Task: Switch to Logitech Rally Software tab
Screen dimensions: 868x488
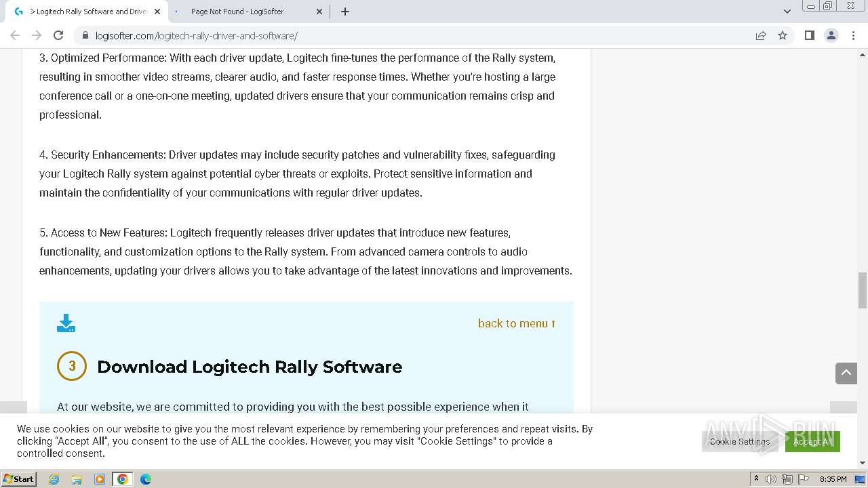Action: point(86,12)
